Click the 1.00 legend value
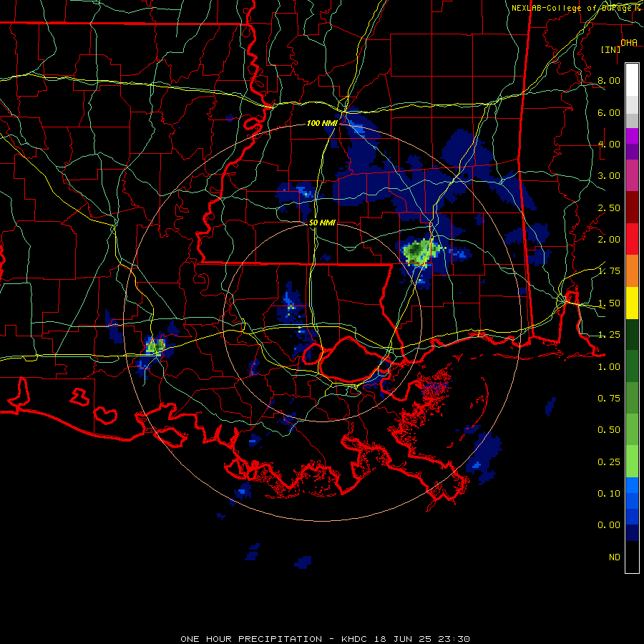The height and width of the screenshot is (644, 644). click(x=609, y=367)
